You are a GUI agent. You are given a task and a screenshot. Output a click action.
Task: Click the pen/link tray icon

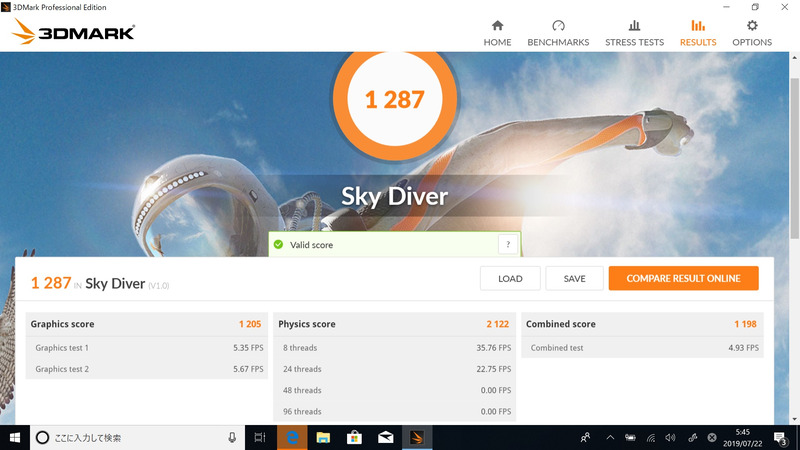(692, 437)
